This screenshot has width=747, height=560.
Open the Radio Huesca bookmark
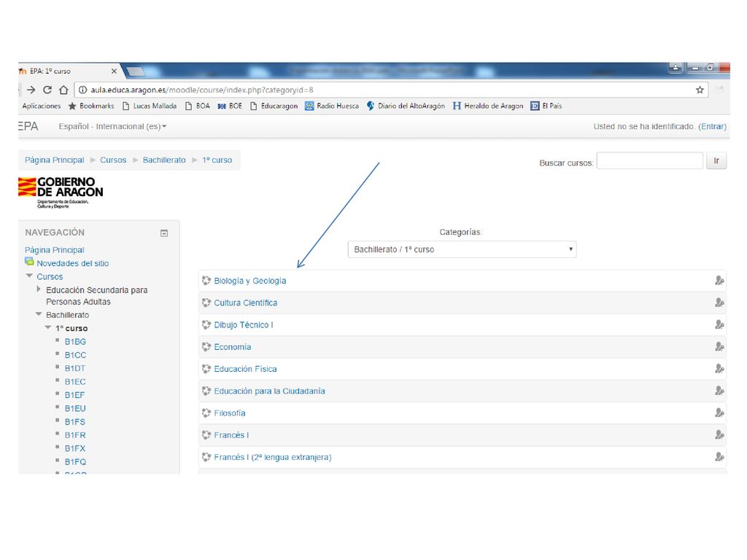pos(332,106)
